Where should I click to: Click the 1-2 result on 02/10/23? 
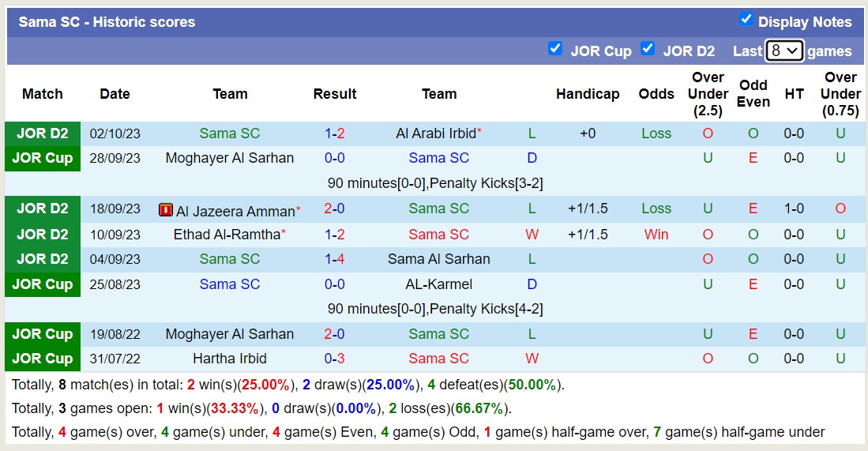pos(335,133)
